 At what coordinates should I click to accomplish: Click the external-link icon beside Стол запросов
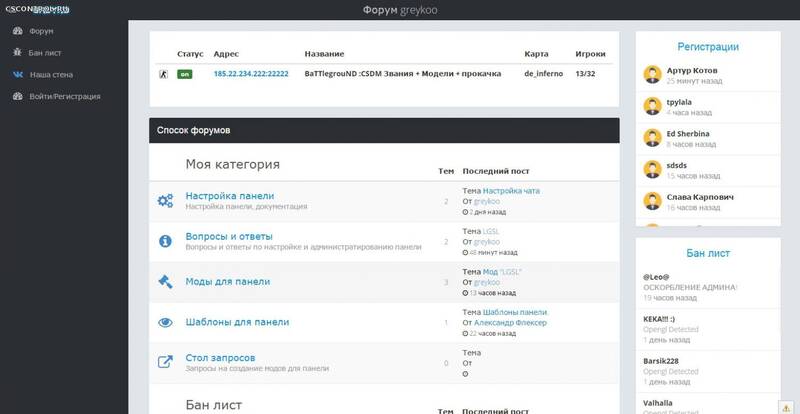[x=165, y=362]
